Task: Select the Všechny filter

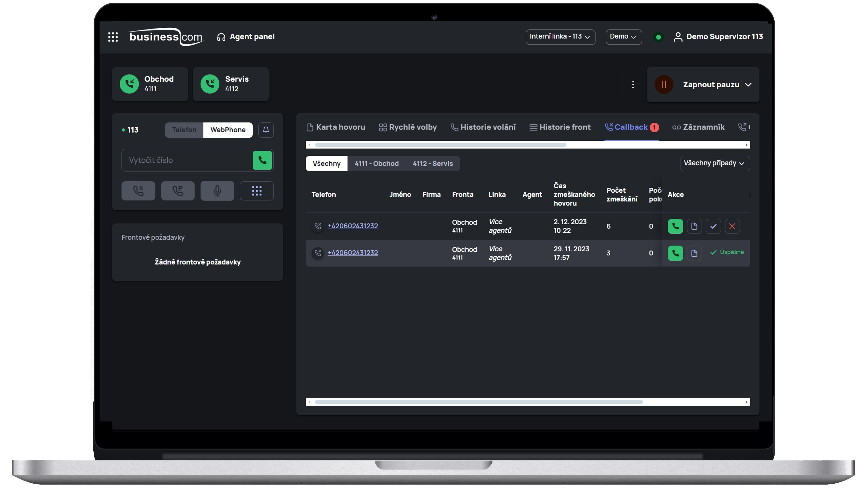Action: tap(326, 164)
